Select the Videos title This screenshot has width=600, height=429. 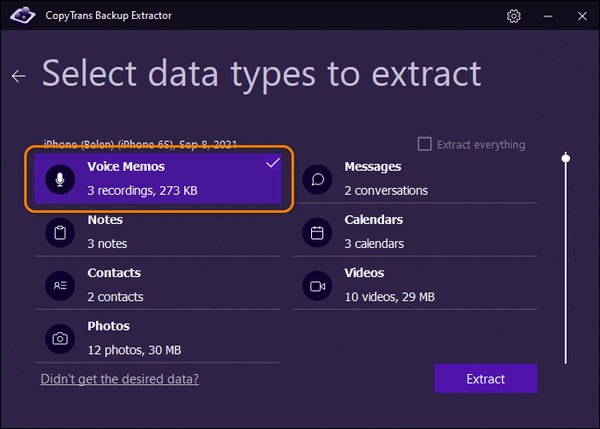coord(364,273)
